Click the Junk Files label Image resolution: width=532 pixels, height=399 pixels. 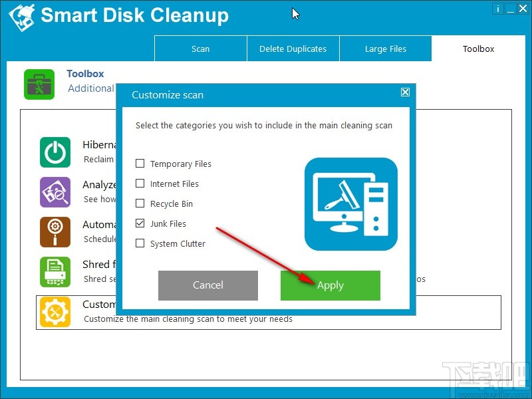coord(168,223)
